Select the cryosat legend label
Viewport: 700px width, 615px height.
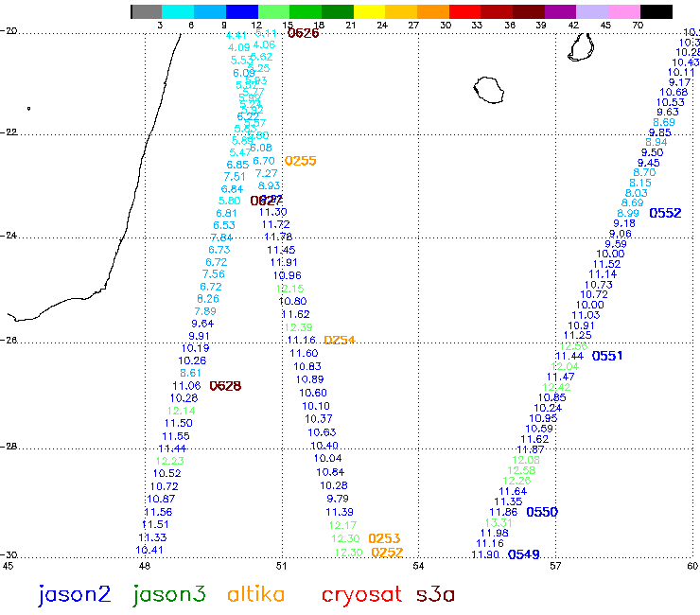[361, 596]
